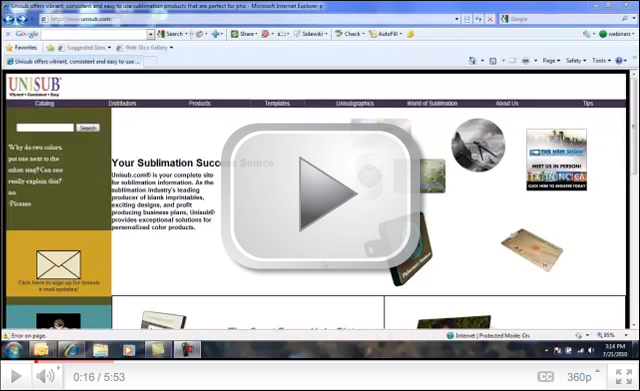Open the Tips nav item
Screen dimensions: 640x391
(x=588, y=104)
